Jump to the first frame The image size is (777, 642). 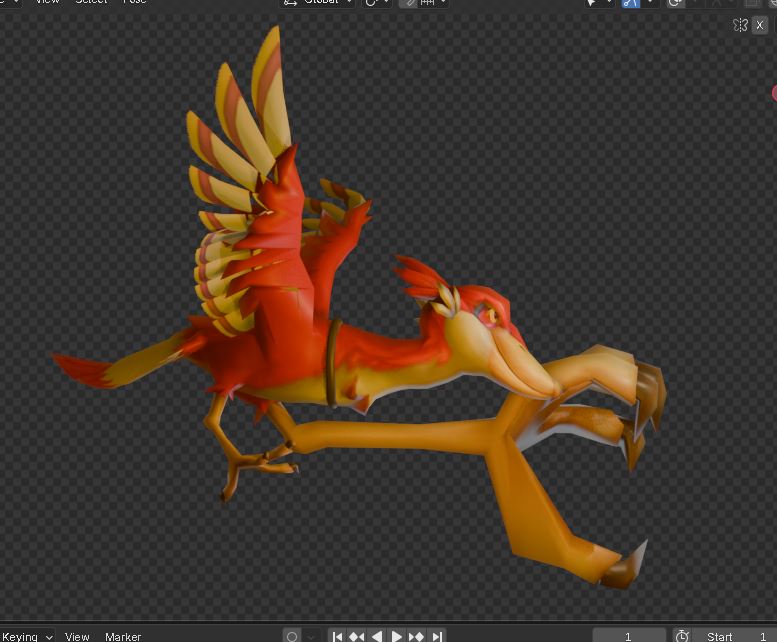pos(337,636)
